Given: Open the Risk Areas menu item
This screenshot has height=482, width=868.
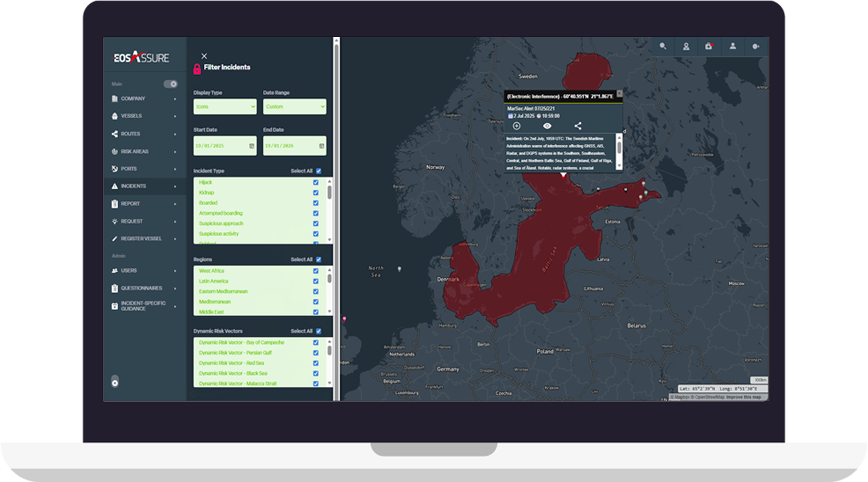Looking at the screenshot, I should pyautogui.click(x=135, y=152).
